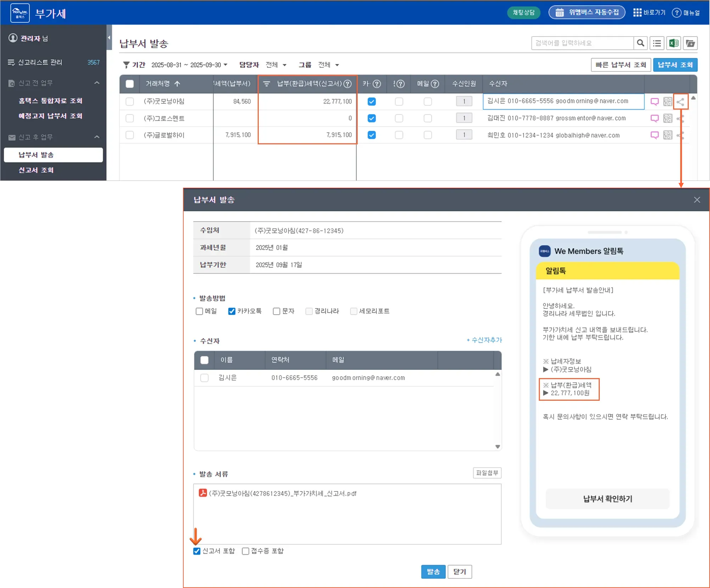Check the 접수증 포함 checkbox
Viewport: 710px width, 588px height.
(x=245, y=551)
